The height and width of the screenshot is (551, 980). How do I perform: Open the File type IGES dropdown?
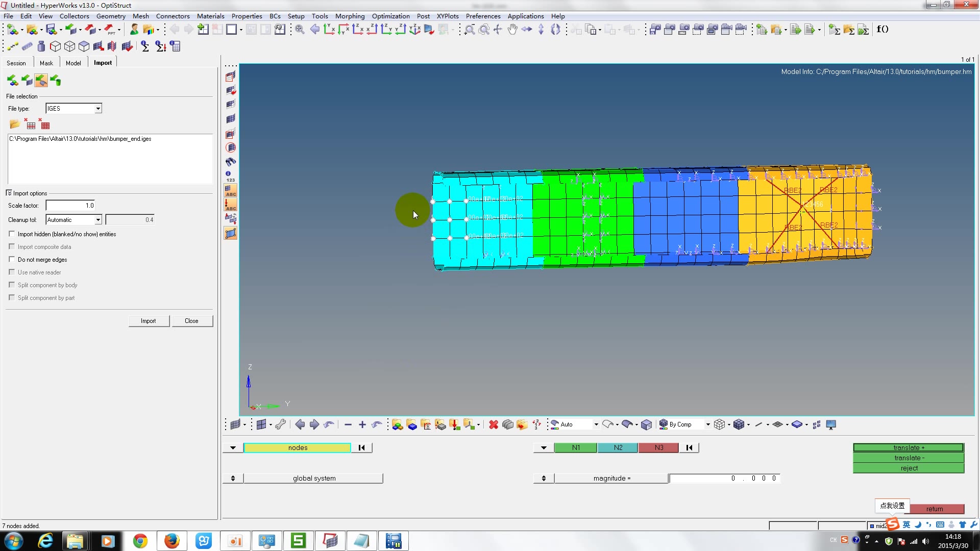[x=98, y=109]
